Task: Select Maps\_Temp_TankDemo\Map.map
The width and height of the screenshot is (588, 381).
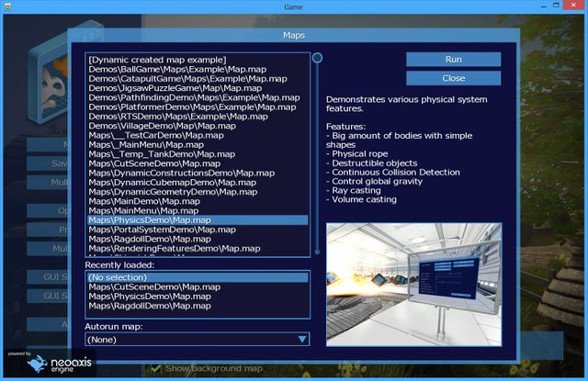Action: click(198, 154)
